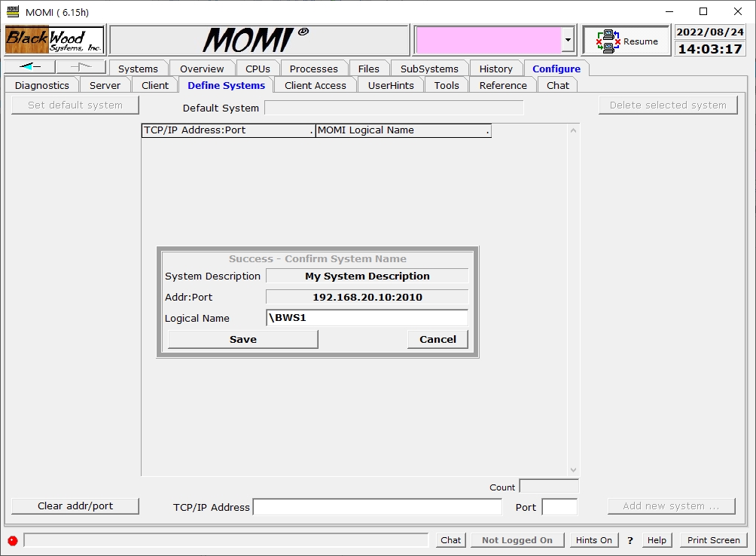Screen dimensions: 756x556
Task: Click the right arrow navigation button
Action: click(81, 66)
